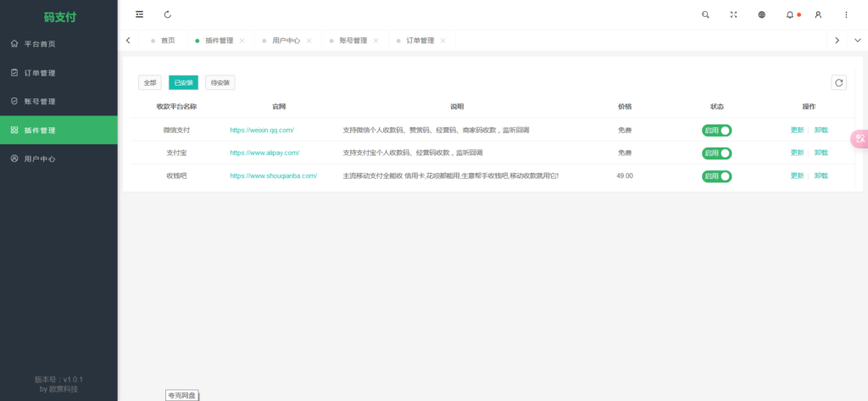
Task: Click the grid icon beside 插件管理
Action: (14, 131)
